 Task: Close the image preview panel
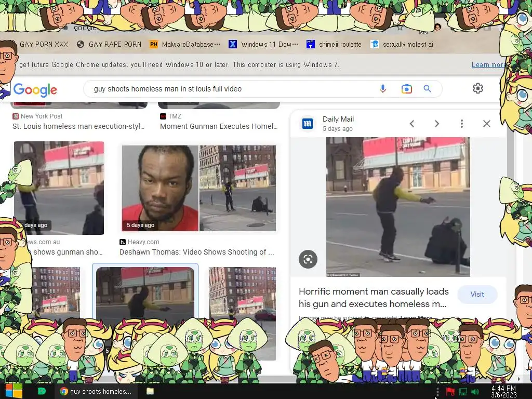click(486, 124)
